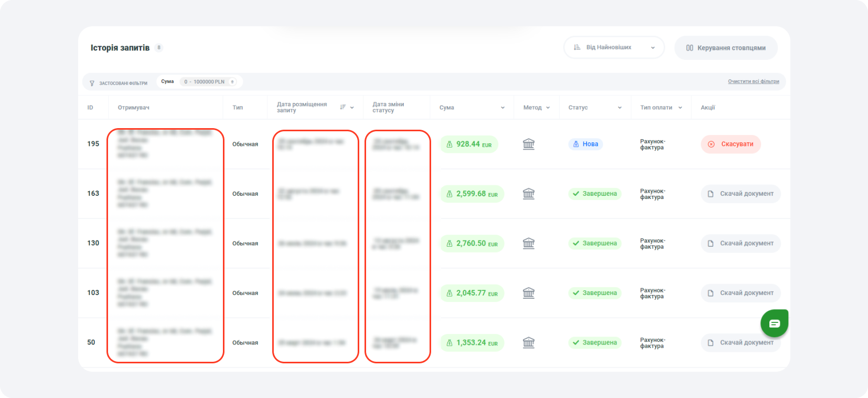Open the Від Найновіших sort dropdown
This screenshot has width=868, height=398.
point(614,47)
